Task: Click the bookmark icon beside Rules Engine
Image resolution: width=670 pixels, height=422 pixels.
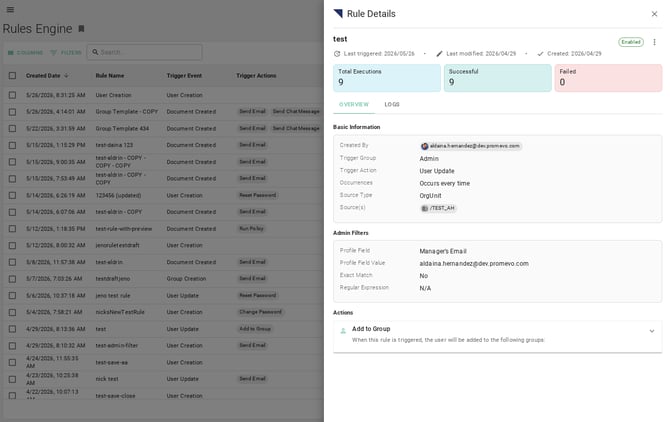Action: [x=81, y=29]
